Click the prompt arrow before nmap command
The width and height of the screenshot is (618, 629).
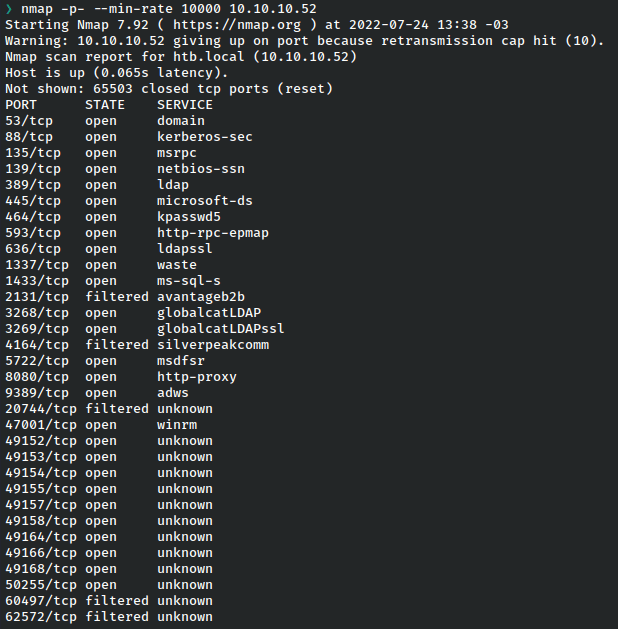pos(9,9)
